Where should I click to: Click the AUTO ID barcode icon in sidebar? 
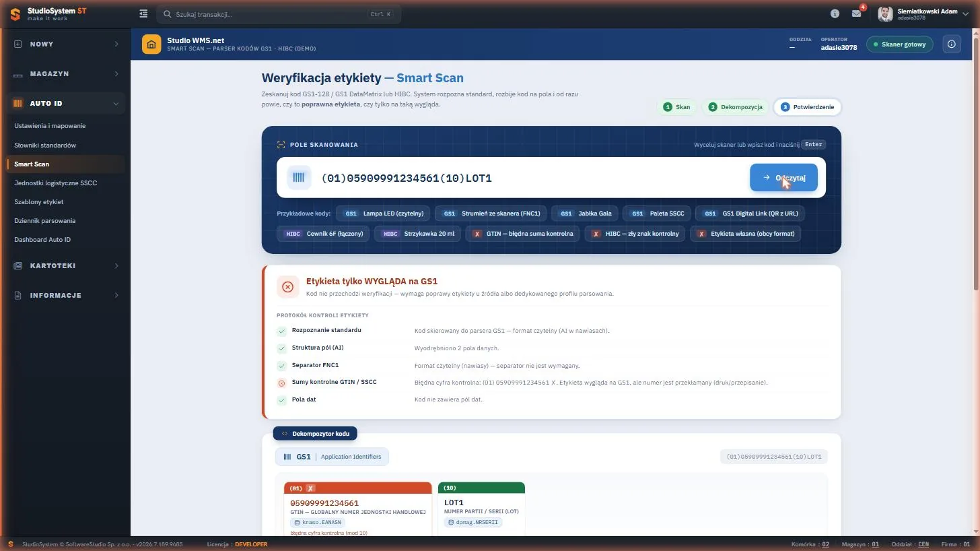click(18, 104)
